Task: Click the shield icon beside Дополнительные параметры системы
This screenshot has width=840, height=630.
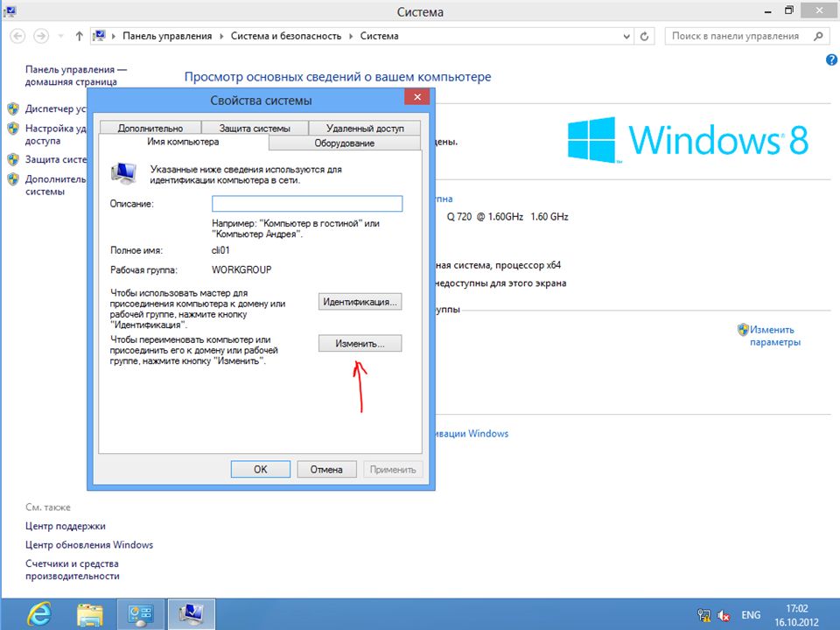Action: click(13, 178)
